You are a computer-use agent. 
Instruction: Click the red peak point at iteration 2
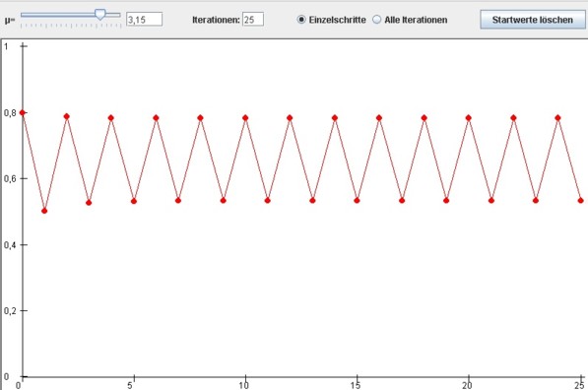67,116
